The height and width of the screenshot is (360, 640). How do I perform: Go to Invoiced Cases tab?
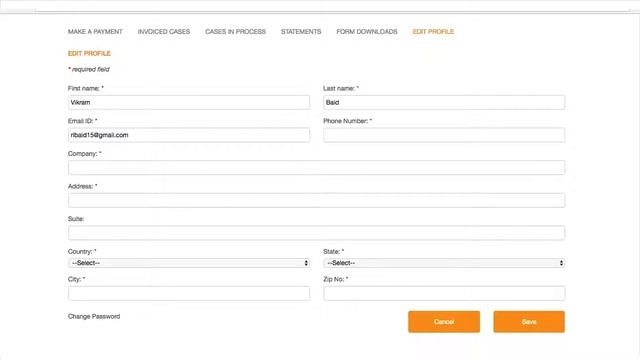tap(164, 31)
